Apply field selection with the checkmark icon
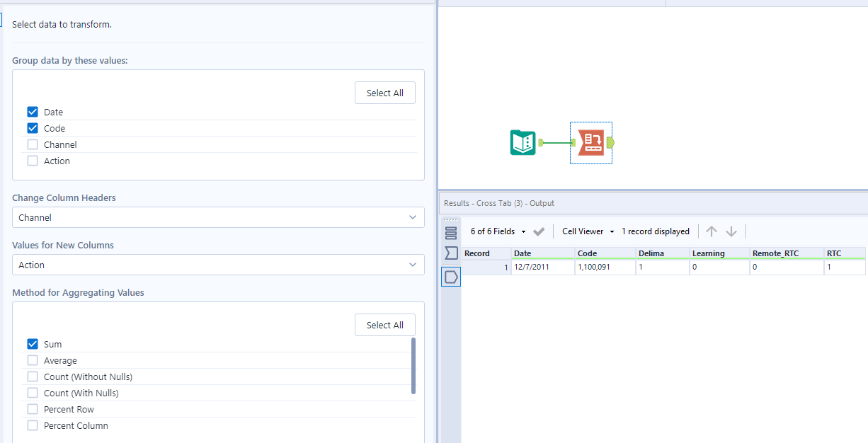Screen dimensions: 868x443 [538, 231]
